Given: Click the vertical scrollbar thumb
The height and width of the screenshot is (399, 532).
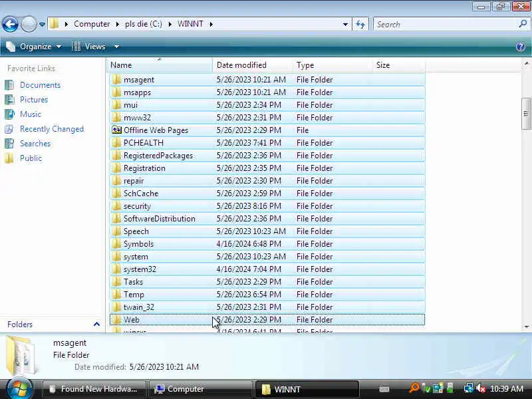Looking at the screenshot, I should tap(526, 114).
